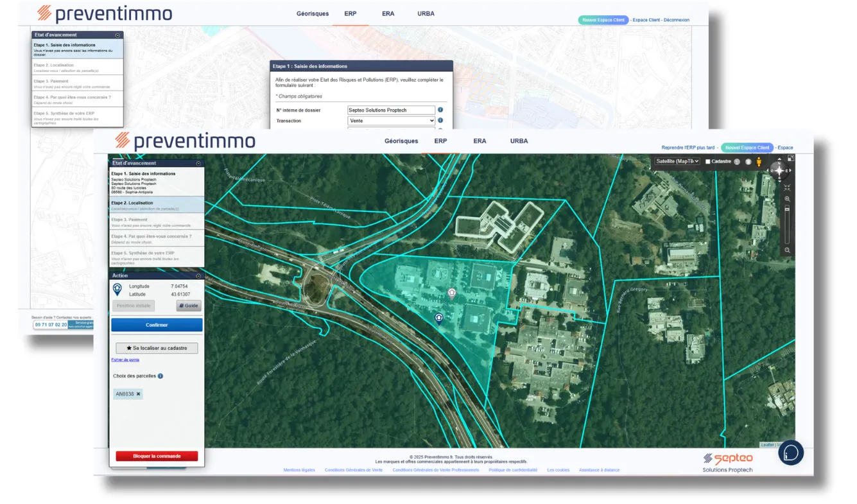Click the preventimmo logo in the front window
The height and width of the screenshot is (504, 857).
(x=185, y=140)
